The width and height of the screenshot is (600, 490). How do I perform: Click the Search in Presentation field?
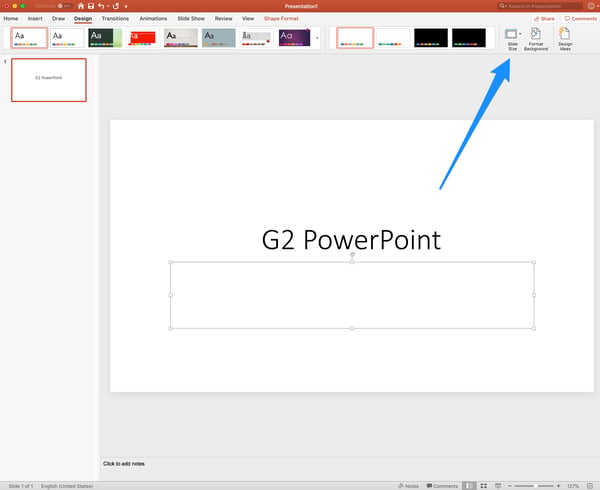[540, 6]
